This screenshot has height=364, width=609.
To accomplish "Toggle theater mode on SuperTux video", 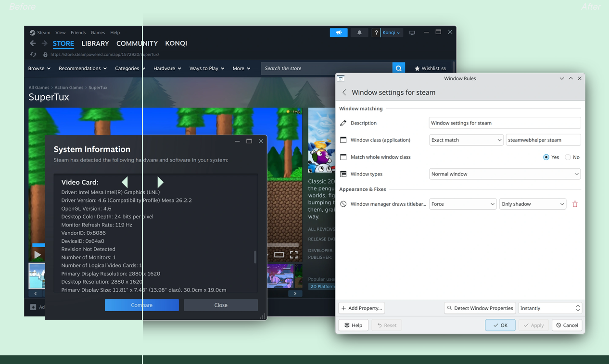I will (279, 254).
